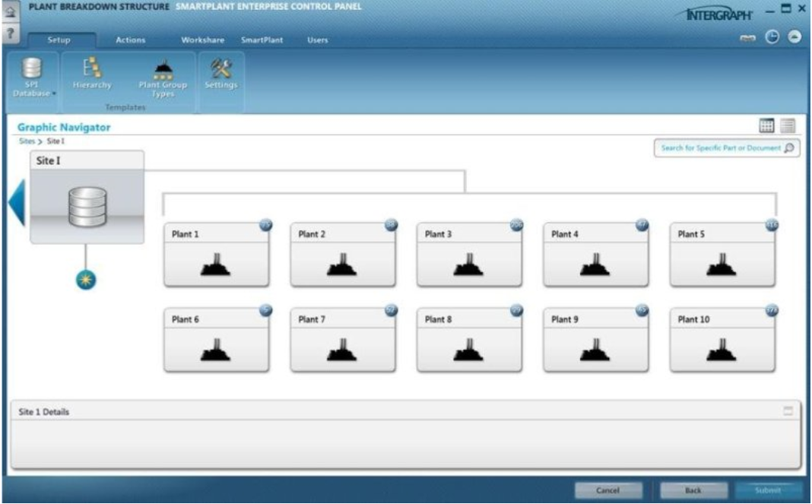Go to the SmartPlant tab
The image size is (812, 504).
pyautogui.click(x=262, y=40)
